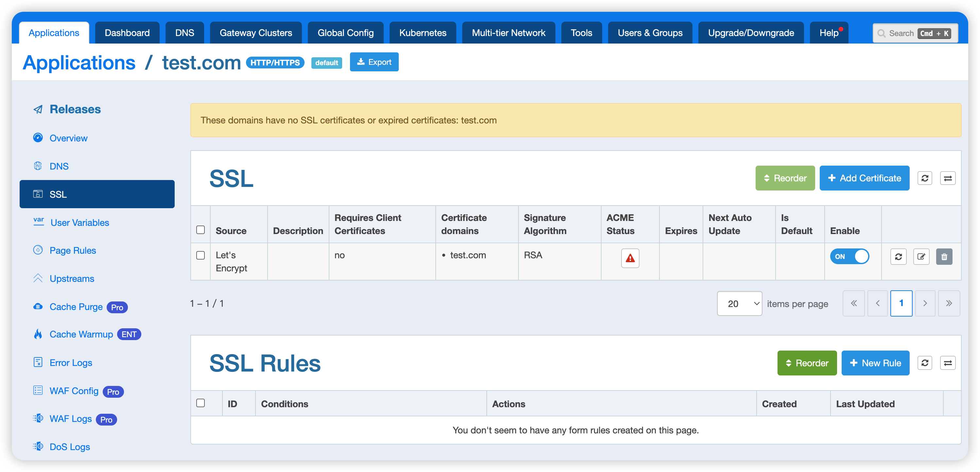Go to the next page with the right chevron
980x472 pixels.
pos(925,303)
